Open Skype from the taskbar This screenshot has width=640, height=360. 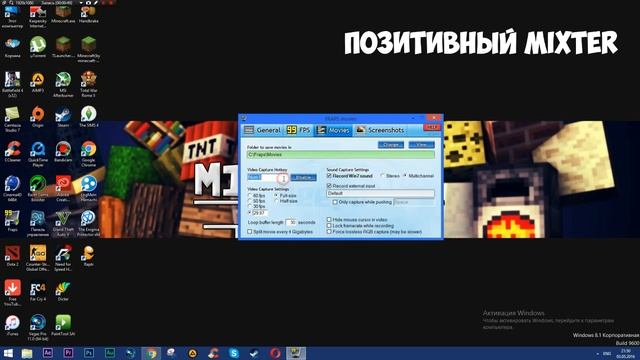pyautogui.click(x=234, y=353)
